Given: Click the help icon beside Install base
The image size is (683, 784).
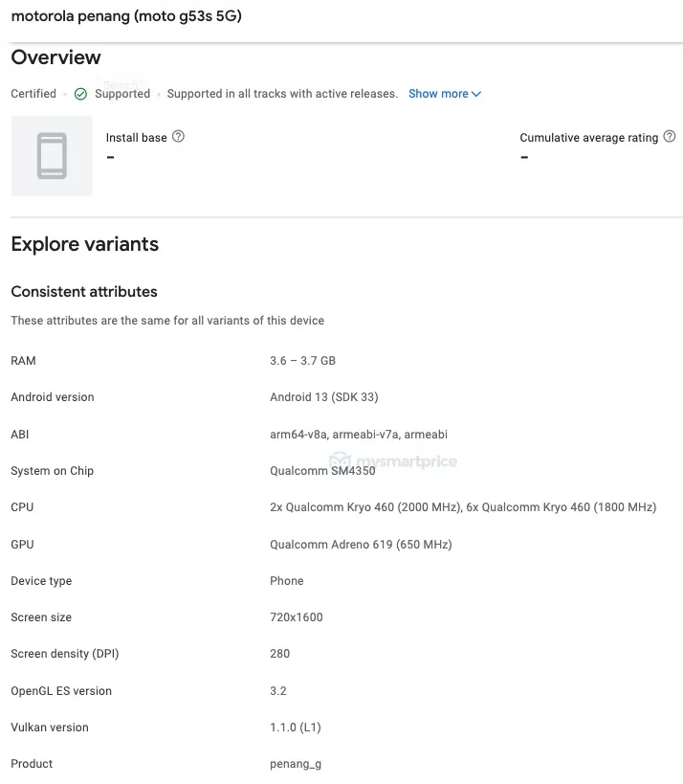Looking at the screenshot, I should coord(178,137).
